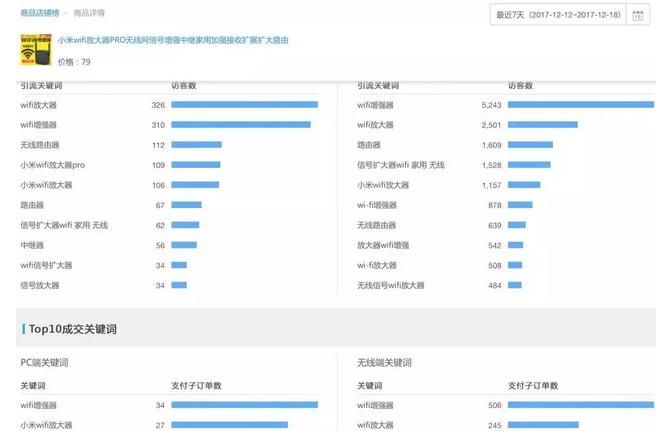Click the blue bar beside 5,243 visitors

click(581, 105)
